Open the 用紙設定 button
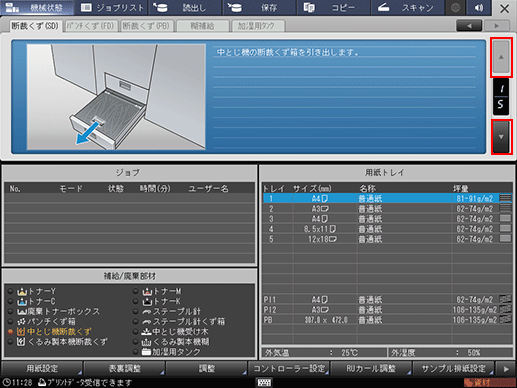The image size is (517, 388). coord(42,369)
